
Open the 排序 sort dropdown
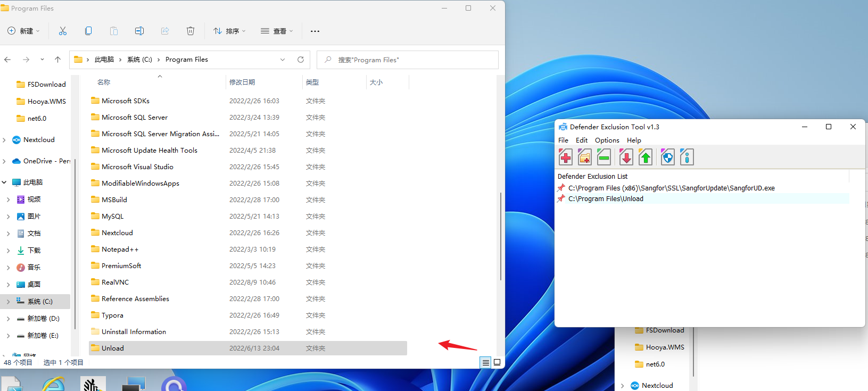click(x=229, y=31)
